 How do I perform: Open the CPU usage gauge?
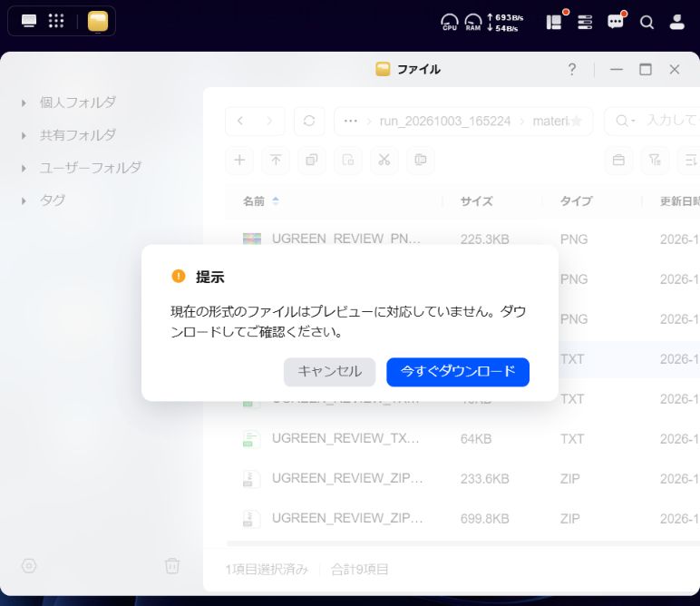pos(449,22)
